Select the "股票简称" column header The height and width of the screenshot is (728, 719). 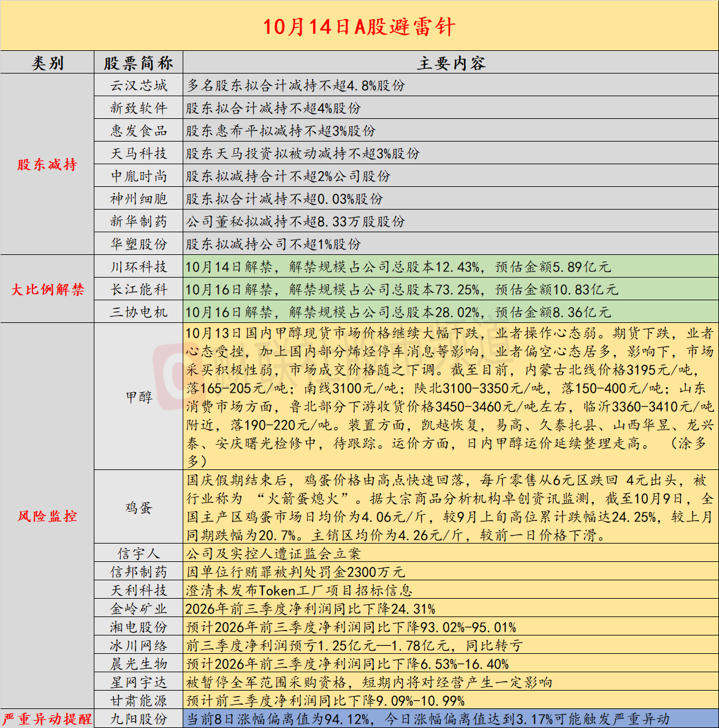tap(139, 63)
